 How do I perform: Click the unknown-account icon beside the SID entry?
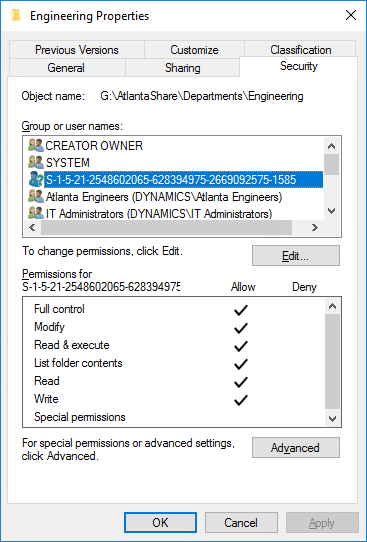pos(36,180)
